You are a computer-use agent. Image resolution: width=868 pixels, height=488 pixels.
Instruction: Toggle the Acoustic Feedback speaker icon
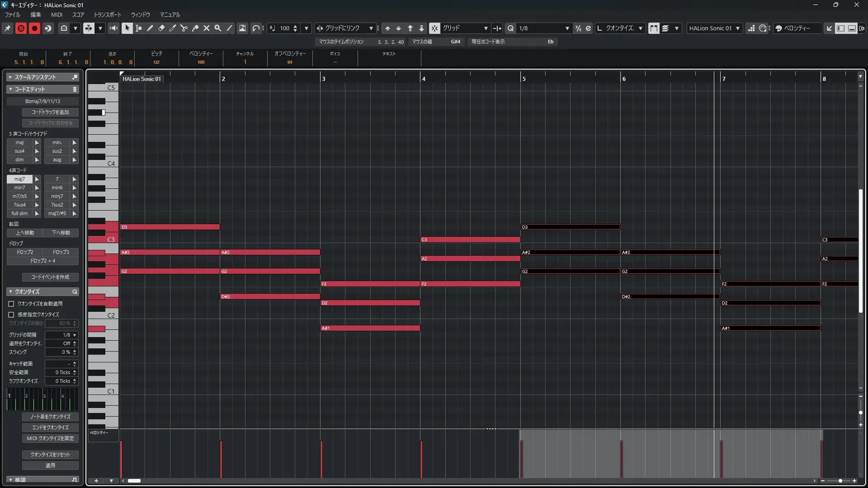(x=113, y=28)
